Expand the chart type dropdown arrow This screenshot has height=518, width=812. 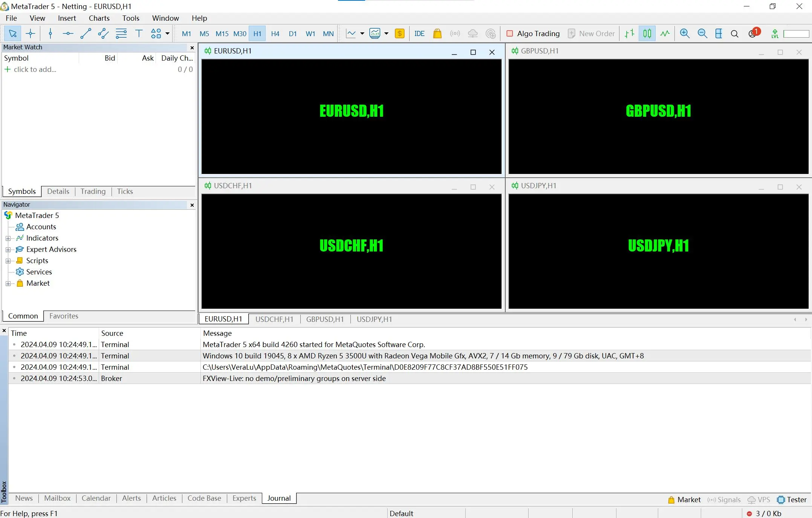coord(362,34)
